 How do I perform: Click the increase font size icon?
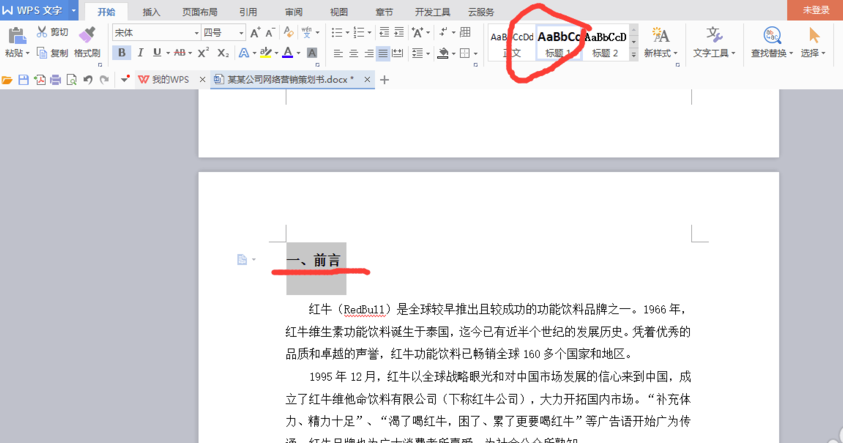click(255, 33)
